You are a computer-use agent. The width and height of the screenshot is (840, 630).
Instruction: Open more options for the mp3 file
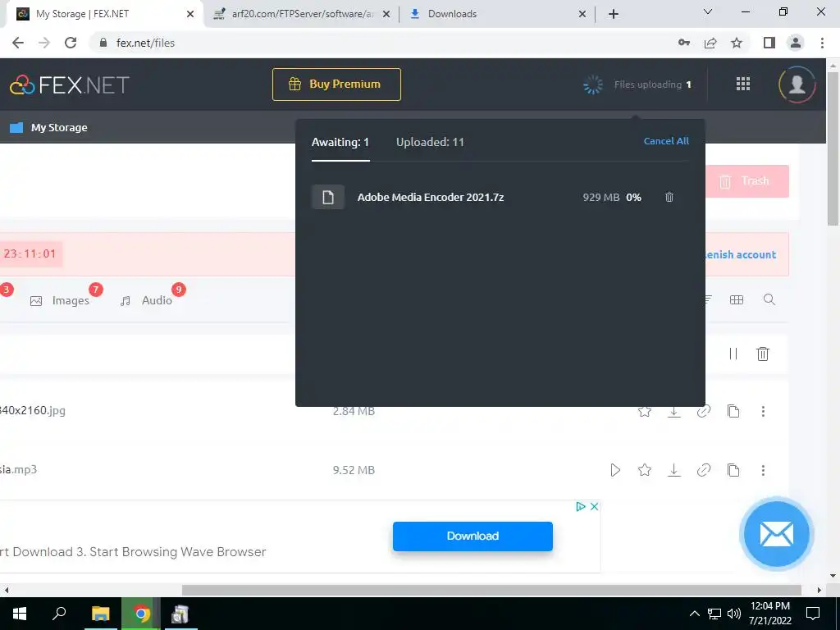click(763, 470)
